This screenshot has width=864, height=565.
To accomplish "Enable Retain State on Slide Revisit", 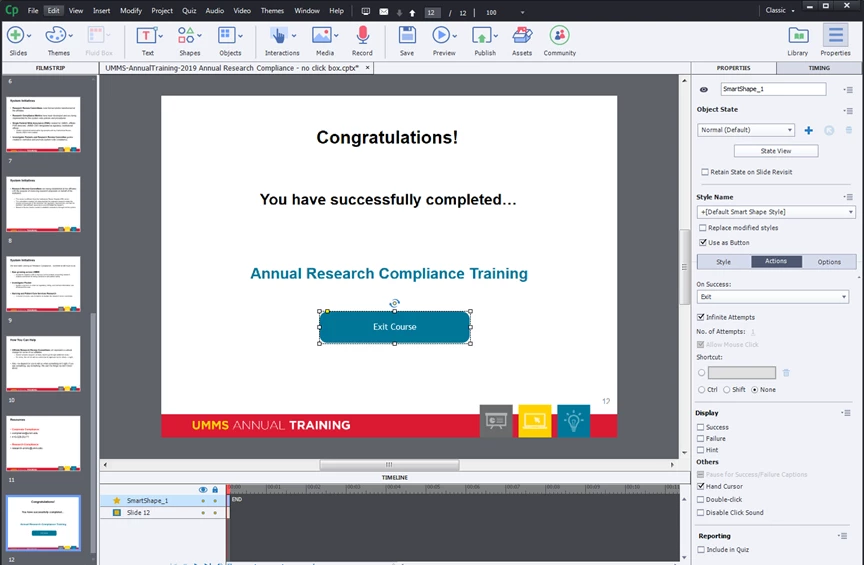I will coord(705,172).
